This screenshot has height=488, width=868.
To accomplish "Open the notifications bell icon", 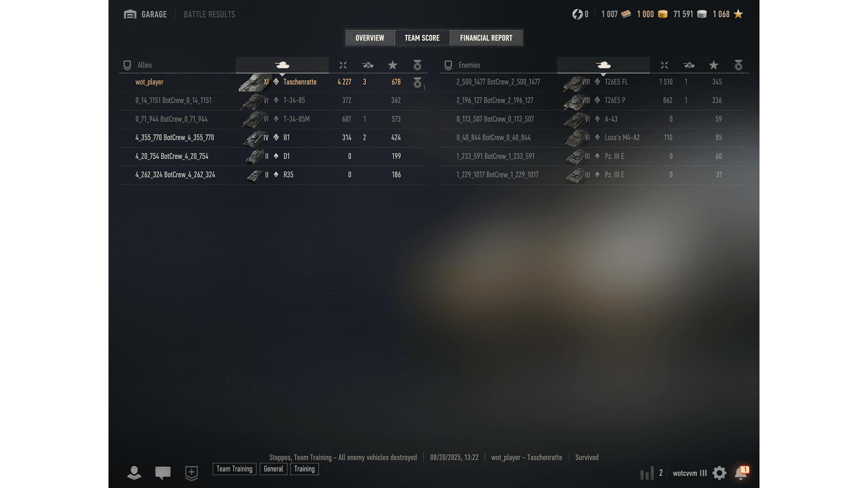I will coord(741,473).
